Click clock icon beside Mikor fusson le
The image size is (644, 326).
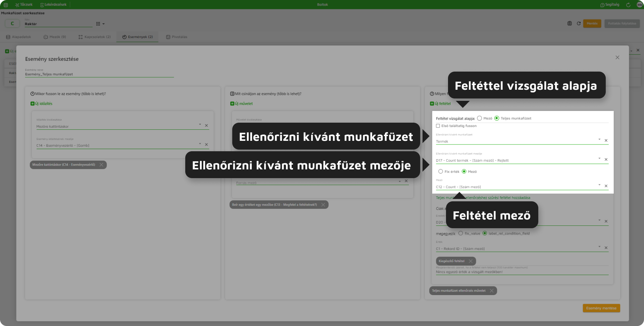tap(33, 94)
